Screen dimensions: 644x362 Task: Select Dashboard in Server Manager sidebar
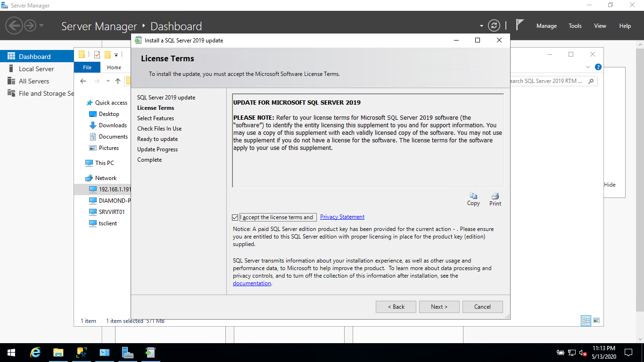pos(37,57)
